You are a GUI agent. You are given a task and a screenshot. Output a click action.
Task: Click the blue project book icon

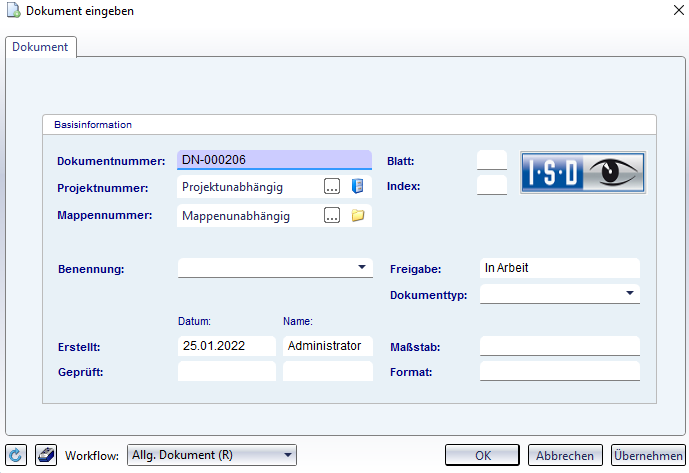coord(357,186)
